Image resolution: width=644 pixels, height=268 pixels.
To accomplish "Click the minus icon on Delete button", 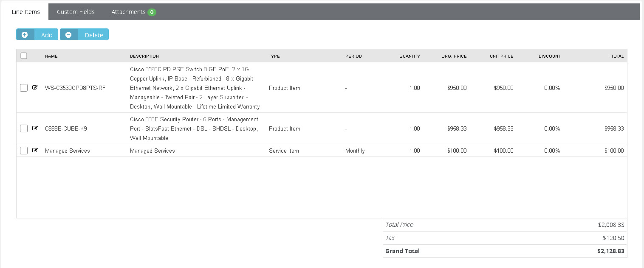I will click(68, 35).
